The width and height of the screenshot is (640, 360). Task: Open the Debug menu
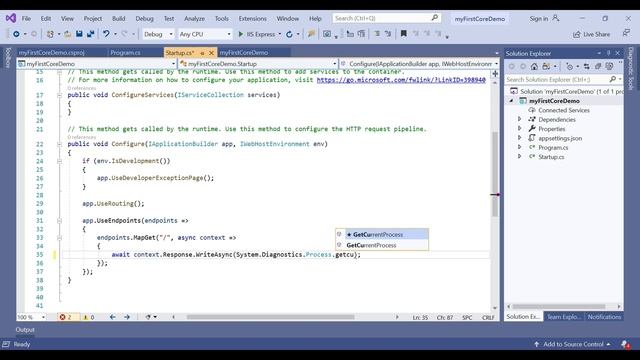pos(144,19)
